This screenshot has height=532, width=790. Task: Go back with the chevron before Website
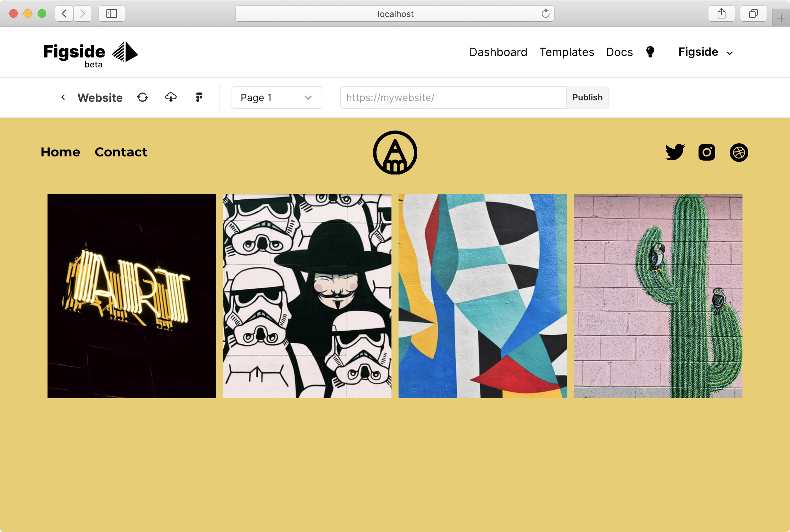pyautogui.click(x=63, y=97)
